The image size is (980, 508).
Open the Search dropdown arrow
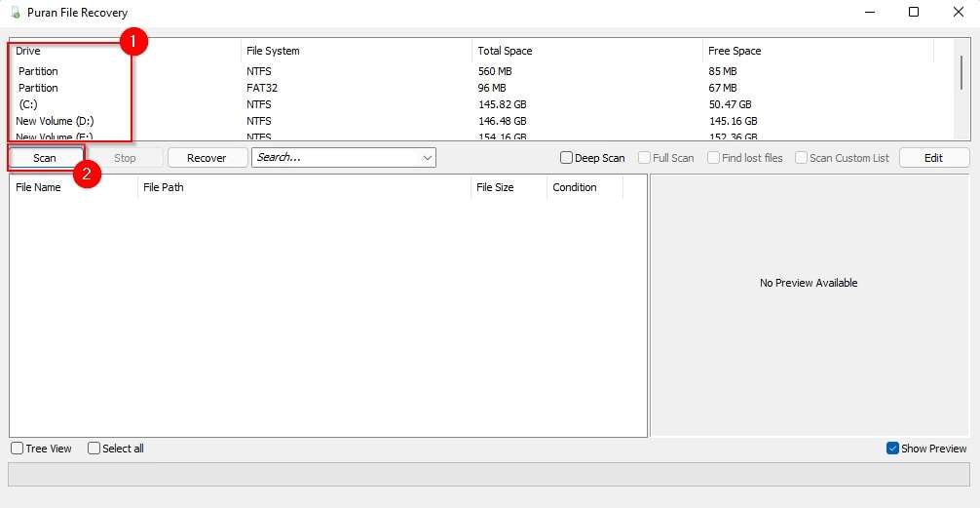pyautogui.click(x=428, y=158)
